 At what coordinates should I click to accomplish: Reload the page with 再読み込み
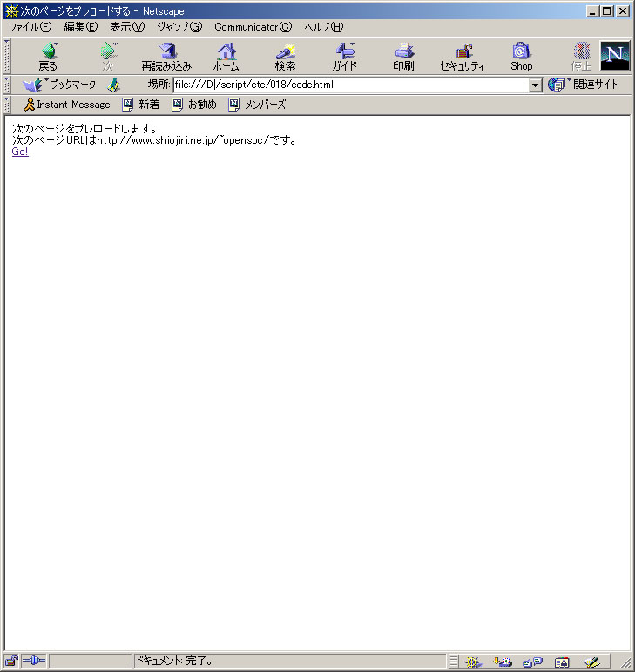click(166, 57)
